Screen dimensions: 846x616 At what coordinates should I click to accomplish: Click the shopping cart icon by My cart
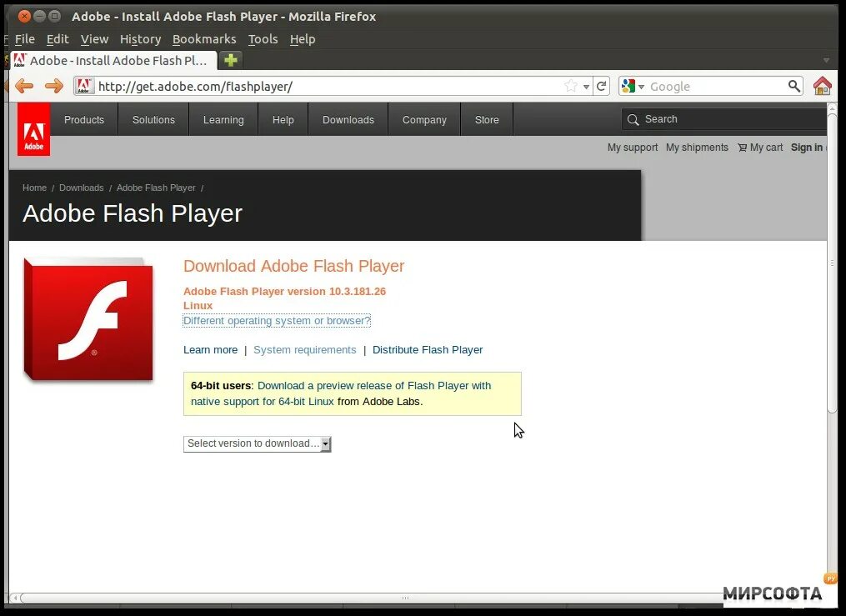743,148
